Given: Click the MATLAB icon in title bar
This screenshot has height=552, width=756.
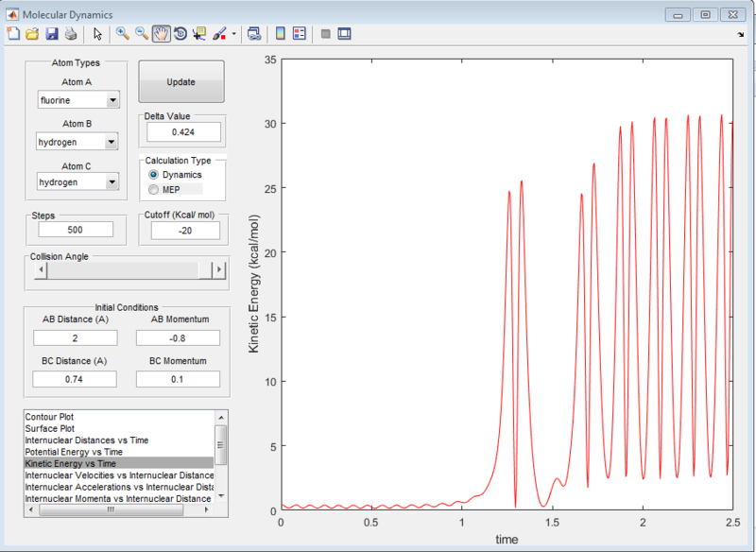Looking at the screenshot, I should 12,14.
